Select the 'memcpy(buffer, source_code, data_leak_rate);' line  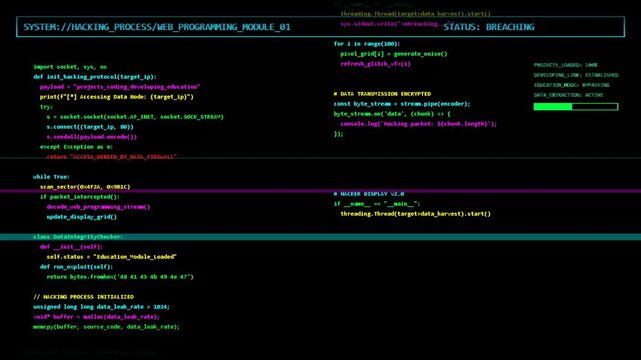click(x=106, y=327)
